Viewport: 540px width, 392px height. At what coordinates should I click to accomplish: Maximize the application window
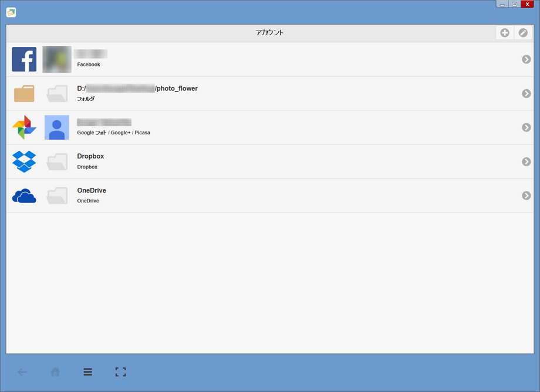[514, 4]
